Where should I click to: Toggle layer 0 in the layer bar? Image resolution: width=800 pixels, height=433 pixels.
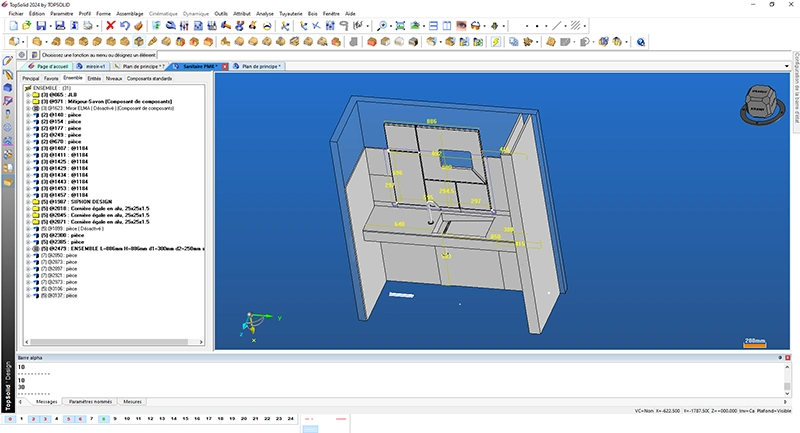tap(8, 419)
